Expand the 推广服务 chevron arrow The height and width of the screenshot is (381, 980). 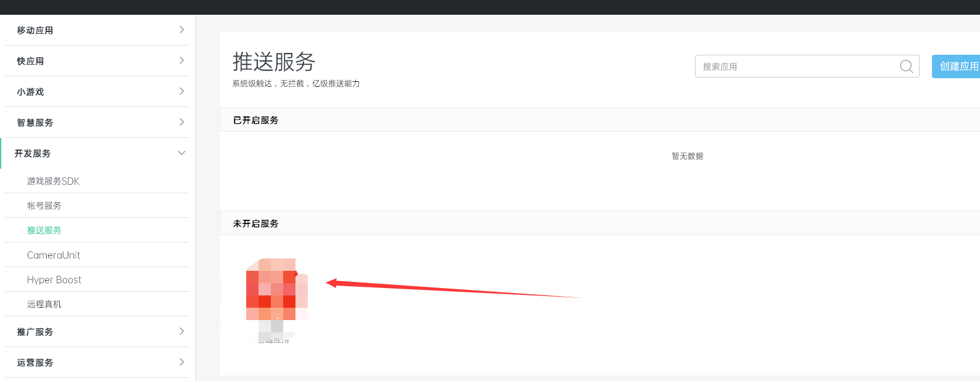click(182, 331)
